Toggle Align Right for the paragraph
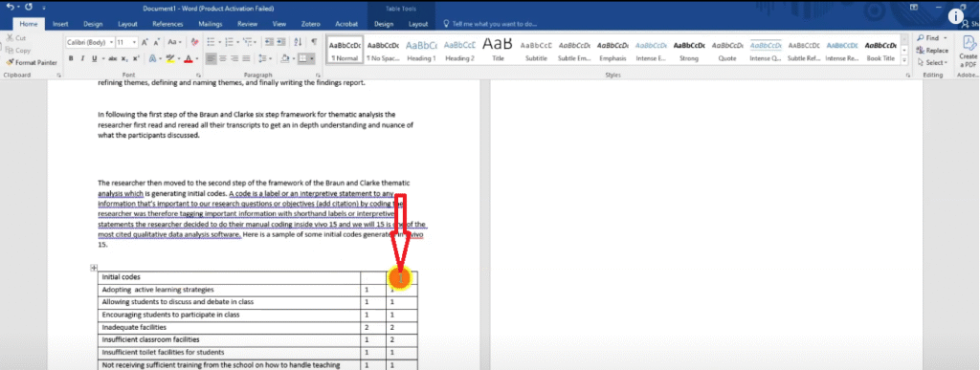The height and width of the screenshot is (370, 980). [235, 58]
